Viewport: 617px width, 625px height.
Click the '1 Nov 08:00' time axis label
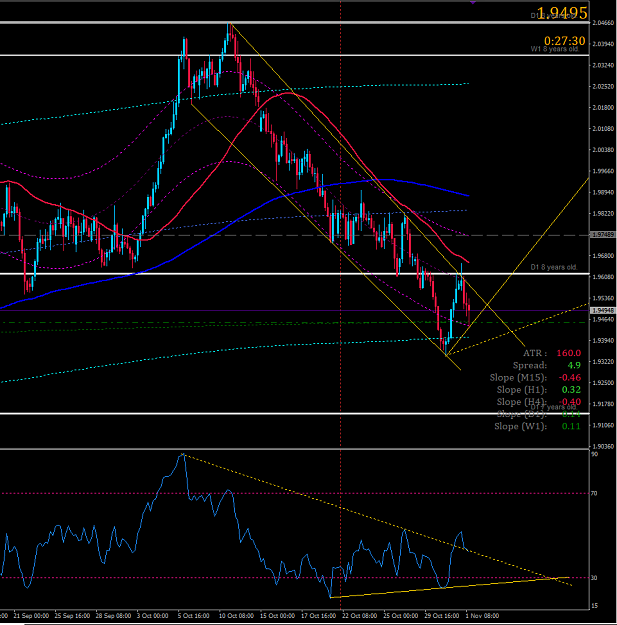pyautogui.click(x=482, y=616)
